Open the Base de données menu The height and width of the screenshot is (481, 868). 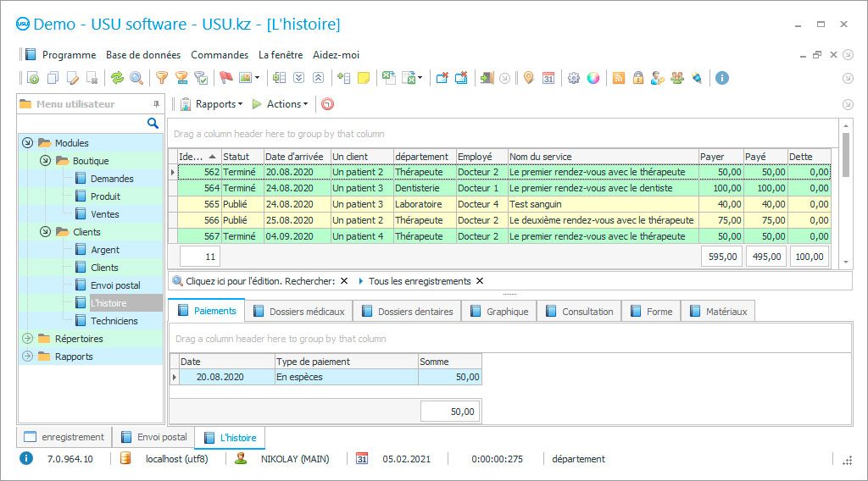(143, 55)
